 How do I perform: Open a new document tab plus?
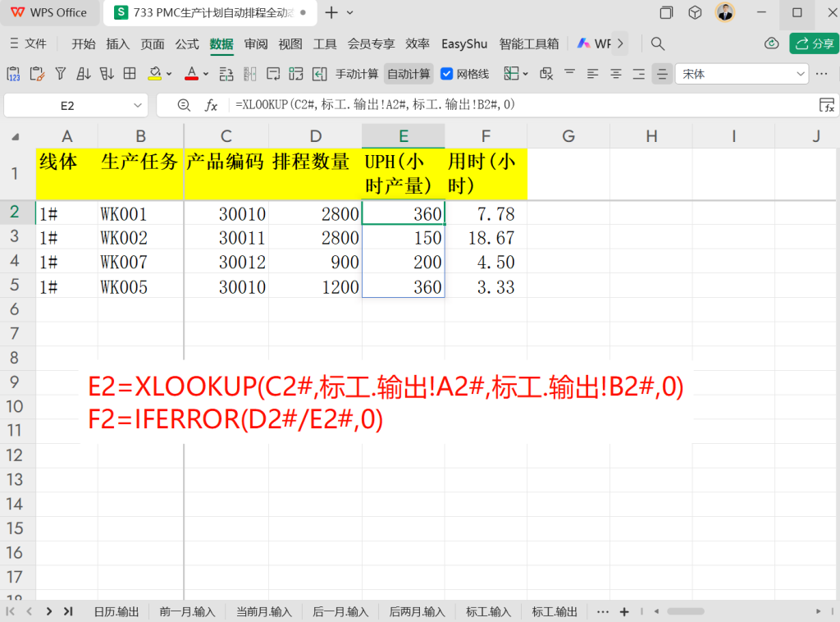[x=331, y=12]
